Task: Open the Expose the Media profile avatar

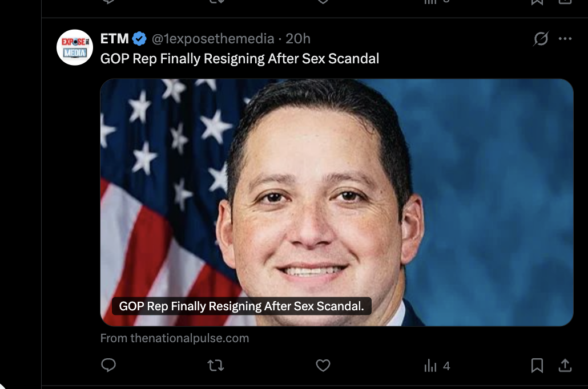Action: pyautogui.click(x=75, y=47)
